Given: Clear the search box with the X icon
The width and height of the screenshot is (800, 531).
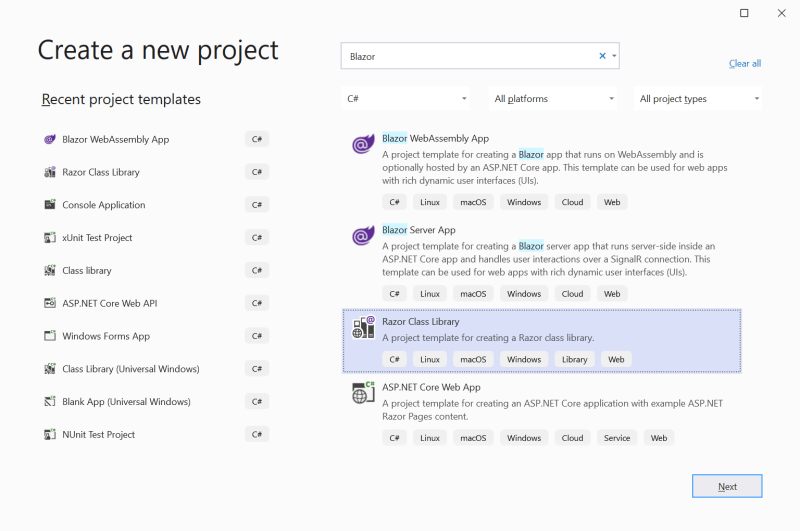Looking at the screenshot, I should [x=602, y=56].
